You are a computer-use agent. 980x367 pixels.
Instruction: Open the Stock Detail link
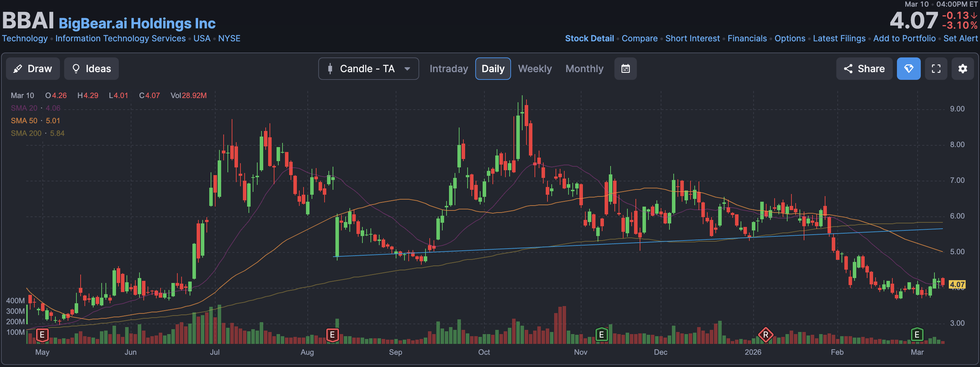click(x=589, y=39)
